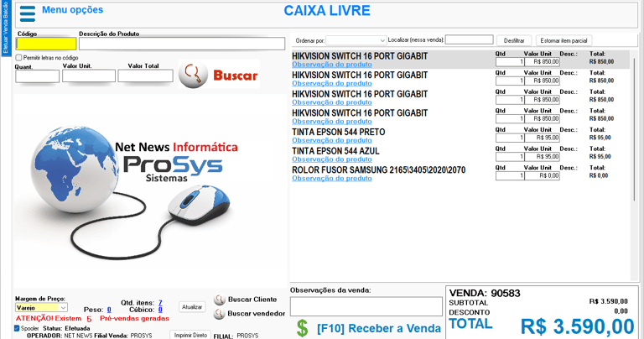
Task: Click Qtd field of TINTA EPSON 544 PRETO
Action: tap(510, 138)
